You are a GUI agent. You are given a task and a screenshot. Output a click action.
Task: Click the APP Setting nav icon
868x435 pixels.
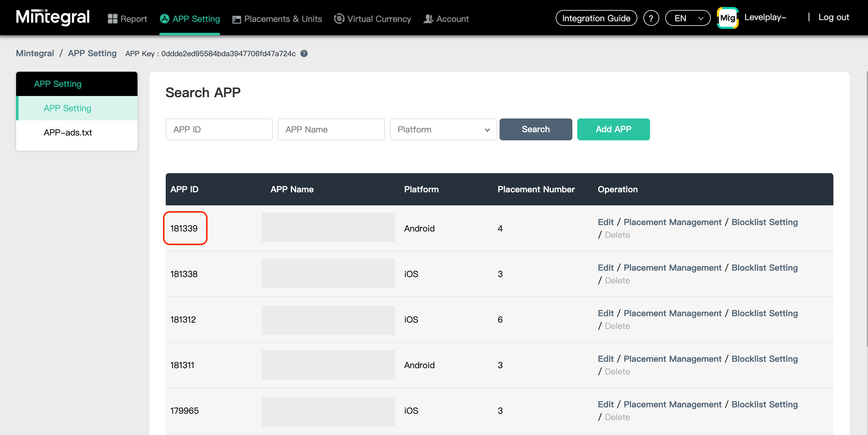pyautogui.click(x=164, y=19)
